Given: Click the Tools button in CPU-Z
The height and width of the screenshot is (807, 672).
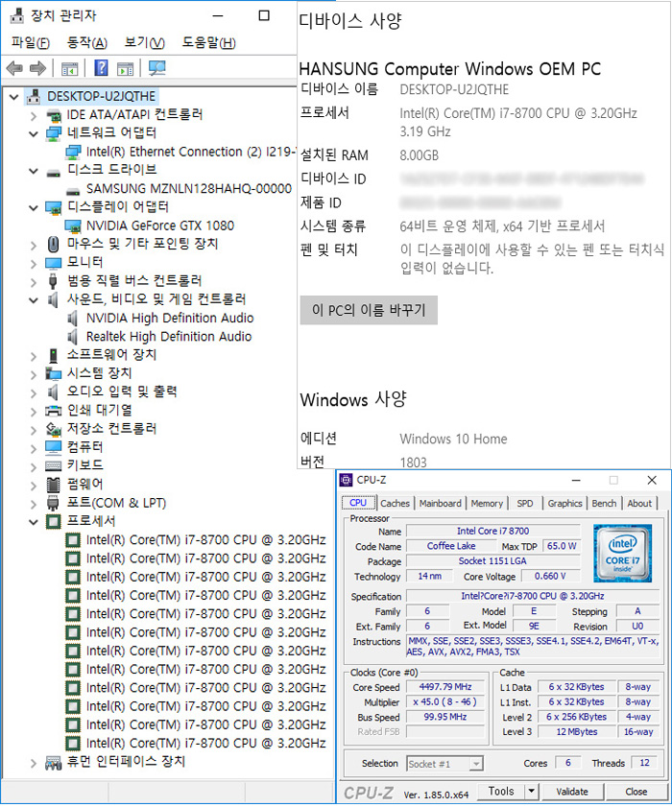Looking at the screenshot, I should click(x=501, y=791).
